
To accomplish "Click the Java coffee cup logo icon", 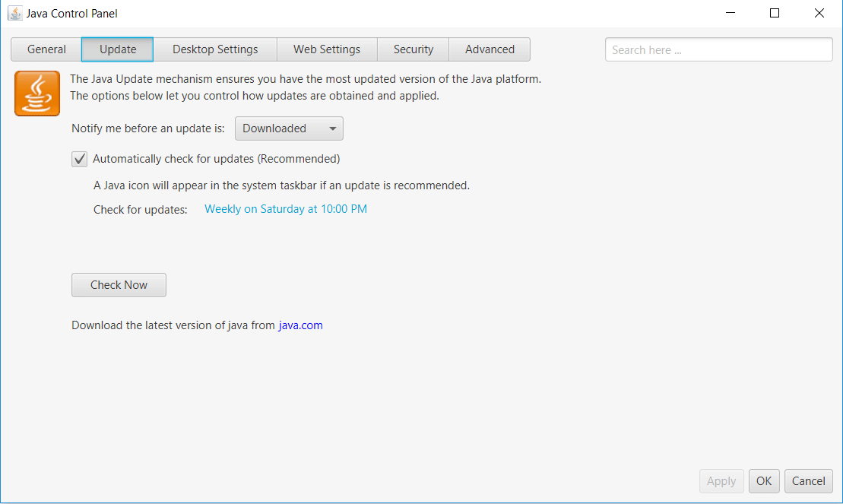I will (x=36, y=93).
